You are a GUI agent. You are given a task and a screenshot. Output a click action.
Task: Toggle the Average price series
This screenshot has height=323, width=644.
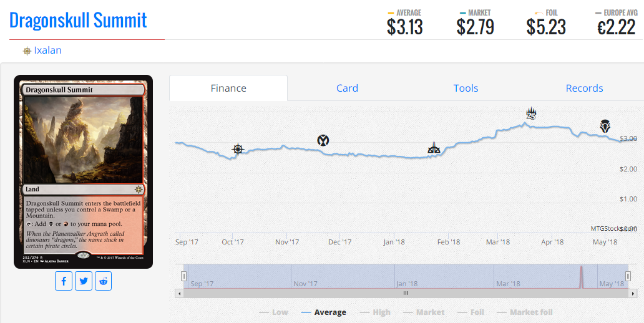click(324, 312)
